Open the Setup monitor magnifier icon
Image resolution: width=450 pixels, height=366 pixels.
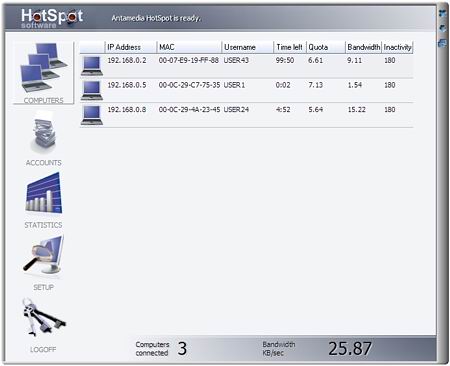44,255
